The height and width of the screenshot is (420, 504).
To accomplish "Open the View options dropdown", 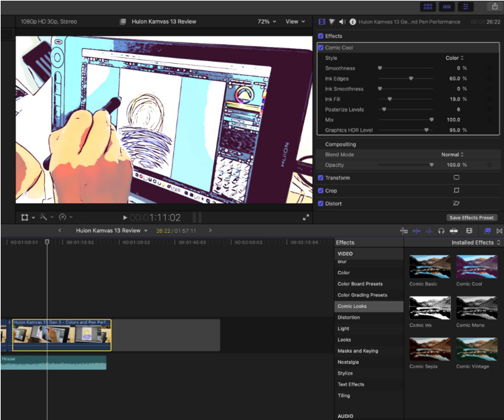I will pos(295,21).
